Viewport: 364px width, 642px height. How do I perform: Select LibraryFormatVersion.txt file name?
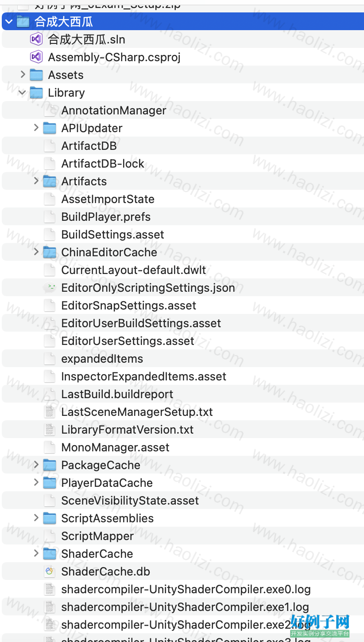pyautogui.click(x=128, y=430)
